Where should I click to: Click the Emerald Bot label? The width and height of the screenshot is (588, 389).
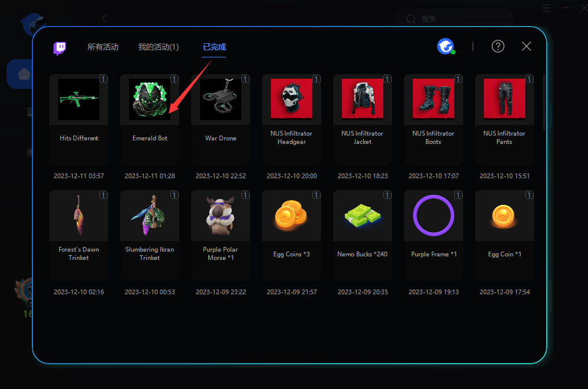(x=150, y=138)
